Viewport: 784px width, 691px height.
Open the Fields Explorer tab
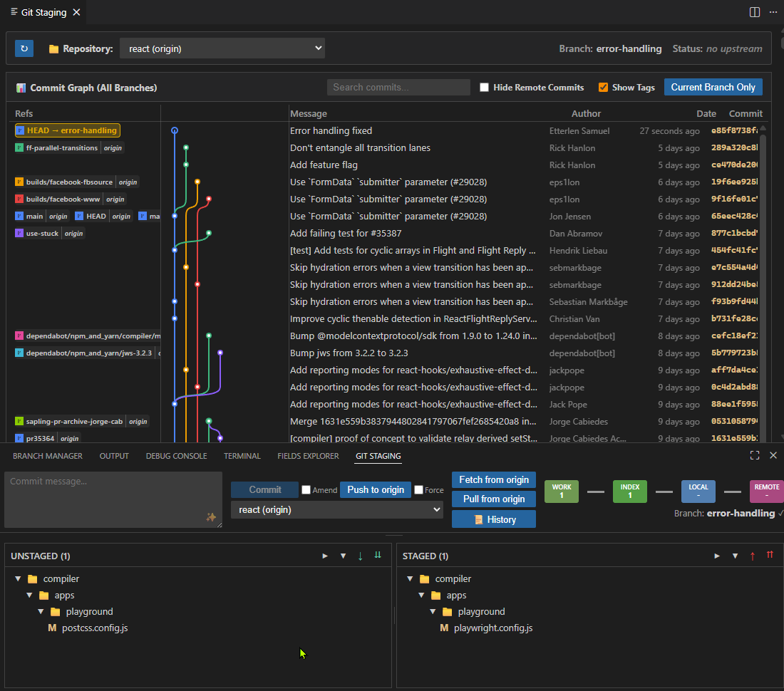click(308, 456)
